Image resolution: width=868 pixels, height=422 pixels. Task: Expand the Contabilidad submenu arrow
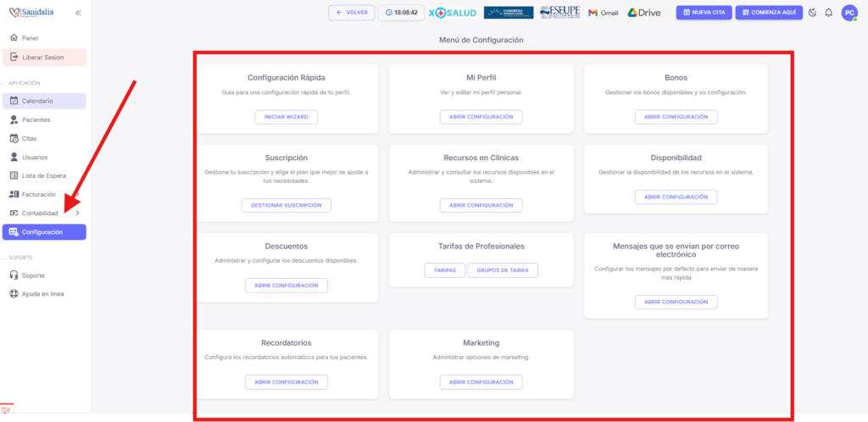click(77, 214)
